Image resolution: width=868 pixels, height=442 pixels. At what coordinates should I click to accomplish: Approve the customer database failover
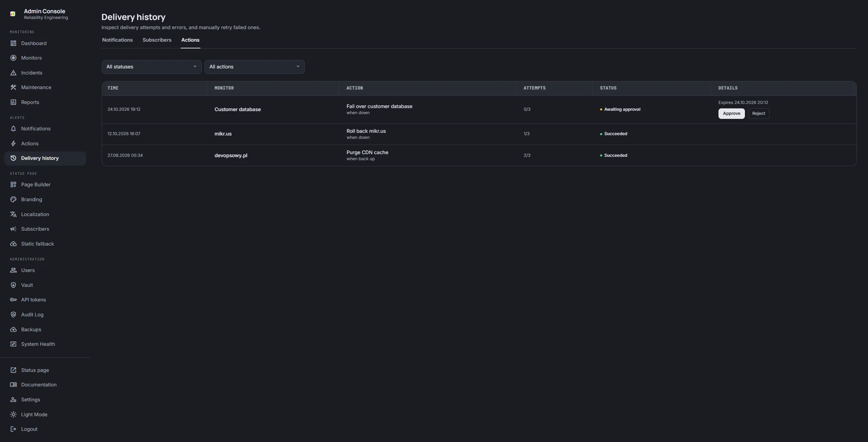731,113
